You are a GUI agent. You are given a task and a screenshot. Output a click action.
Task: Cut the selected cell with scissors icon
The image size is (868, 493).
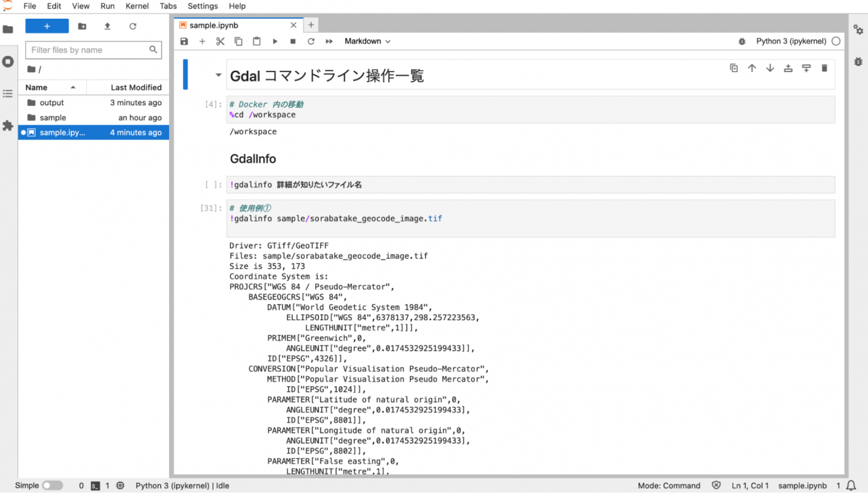(220, 41)
